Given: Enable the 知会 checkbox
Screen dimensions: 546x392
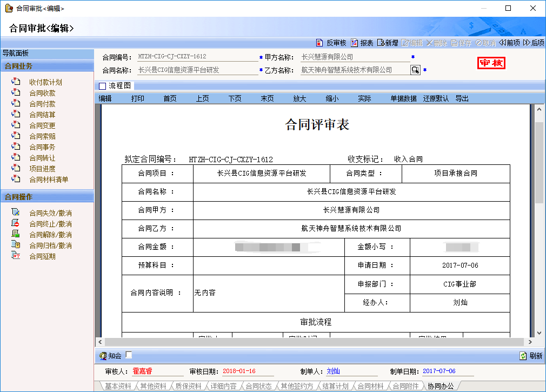Looking at the screenshot, I should pos(129,355).
